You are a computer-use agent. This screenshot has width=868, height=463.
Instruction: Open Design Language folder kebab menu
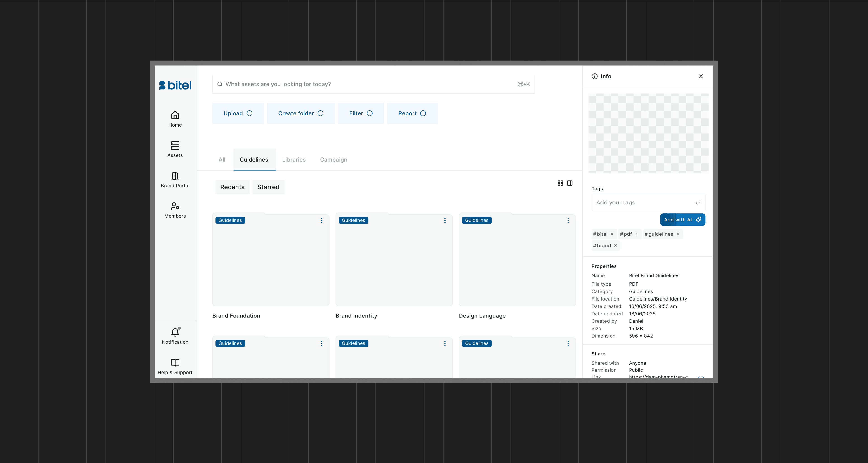[568, 220]
